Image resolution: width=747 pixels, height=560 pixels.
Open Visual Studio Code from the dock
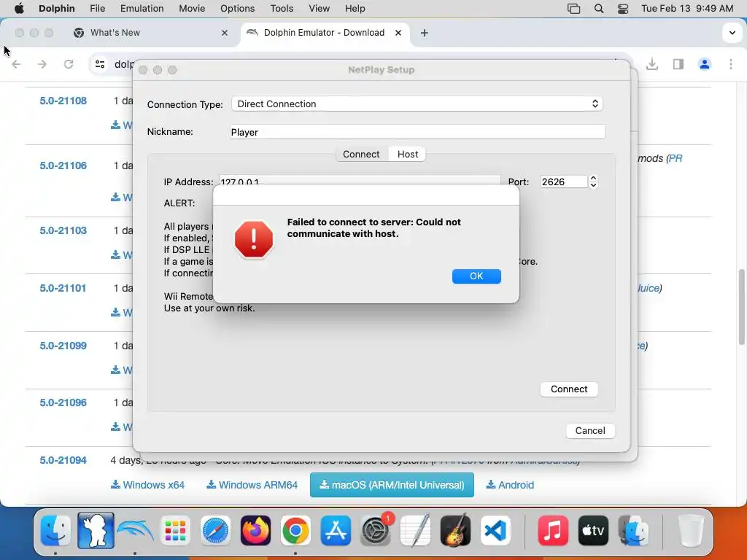tap(495, 530)
